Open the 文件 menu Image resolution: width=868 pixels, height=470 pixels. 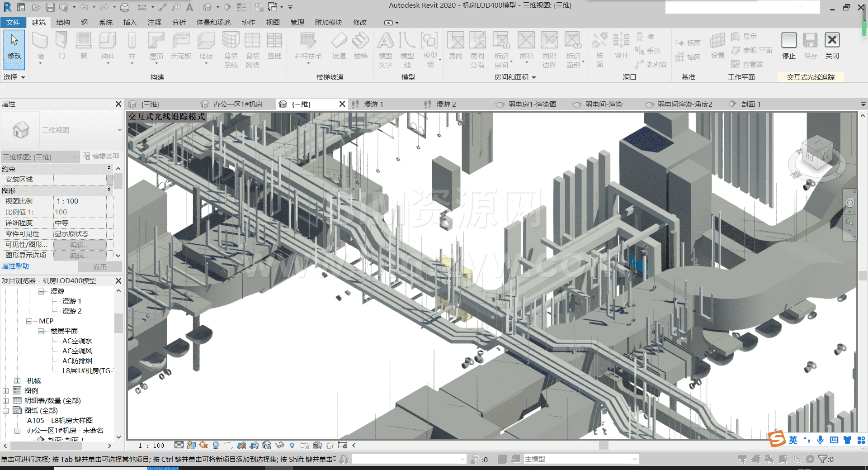[x=13, y=22]
